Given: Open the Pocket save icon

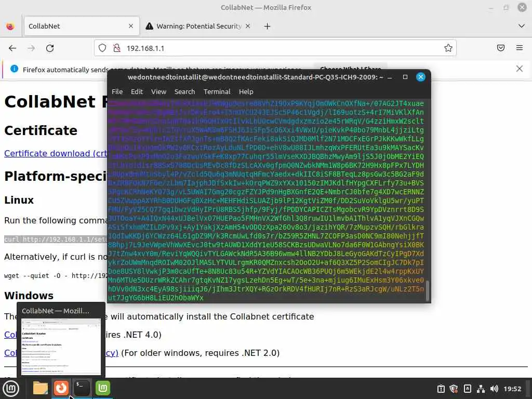Looking at the screenshot, I should pyautogui.click(x=501, y=48).
